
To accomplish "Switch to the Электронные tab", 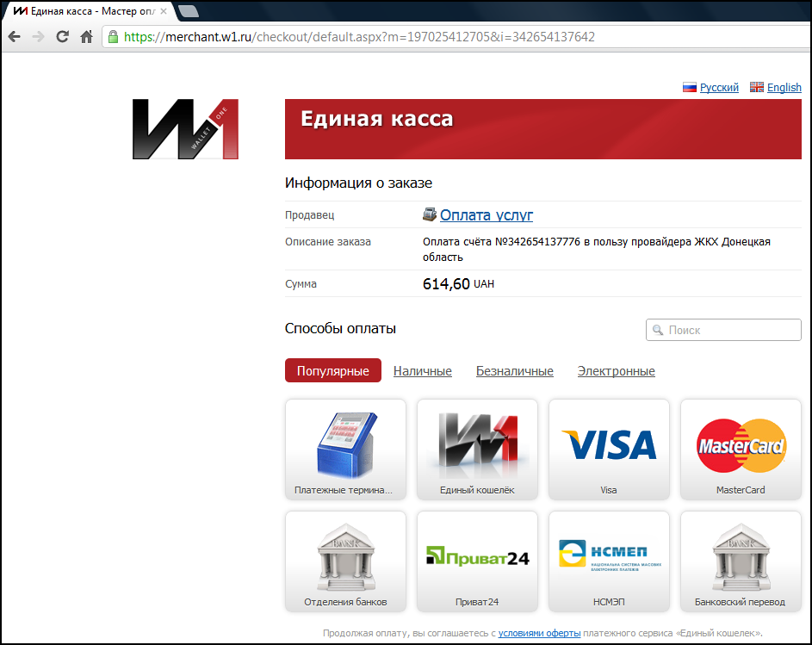I will point(617,371).
